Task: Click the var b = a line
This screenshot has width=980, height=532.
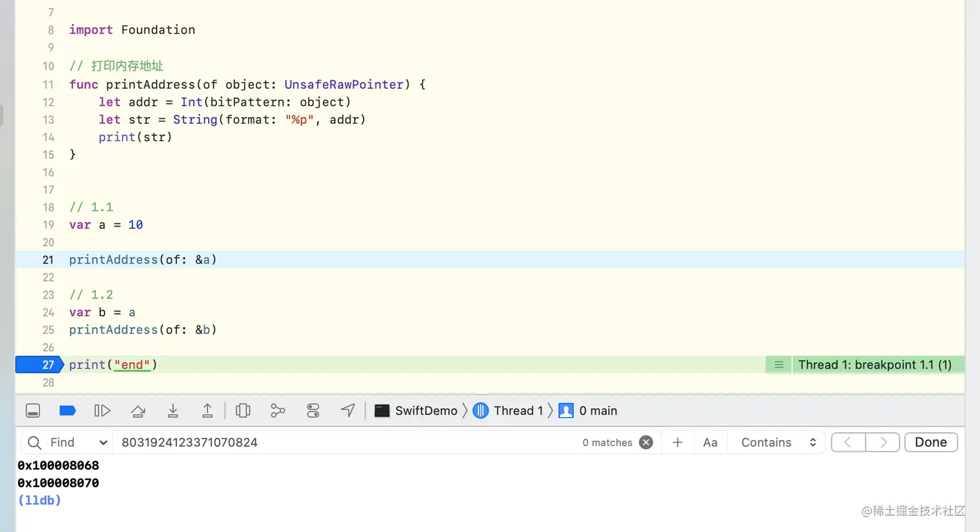Action: 102,312
